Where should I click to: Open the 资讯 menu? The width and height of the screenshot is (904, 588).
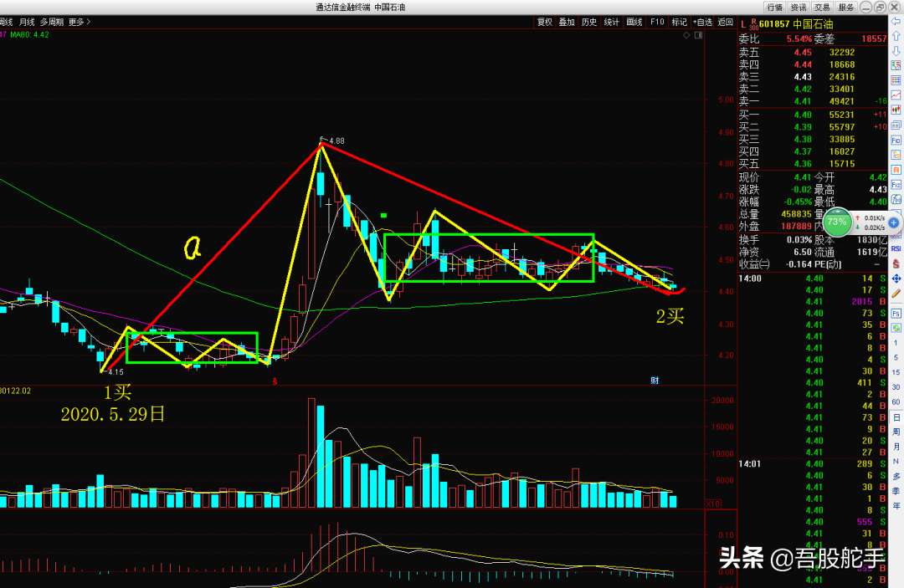point(799,8)
